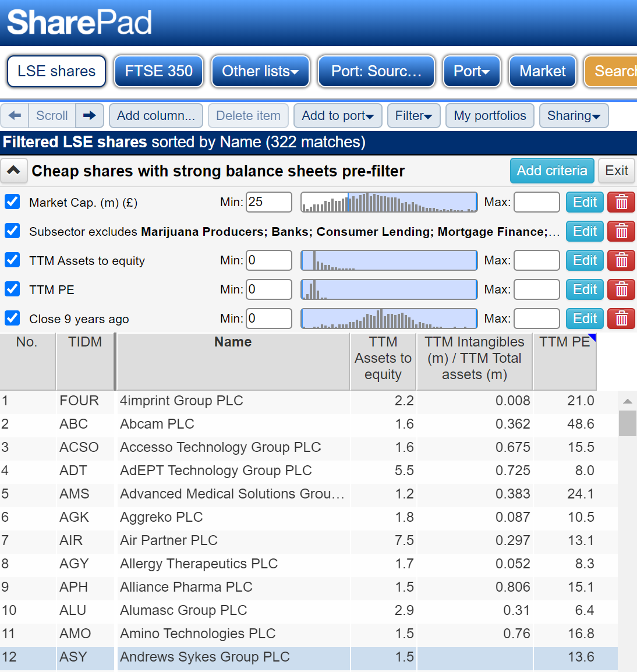
Task: Switch to the LSE shares tab
Action: [56, 71]
